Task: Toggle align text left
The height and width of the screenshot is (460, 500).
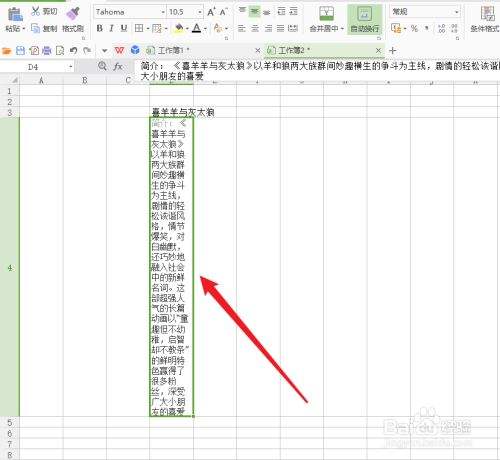Action: [x=242, y=29]
